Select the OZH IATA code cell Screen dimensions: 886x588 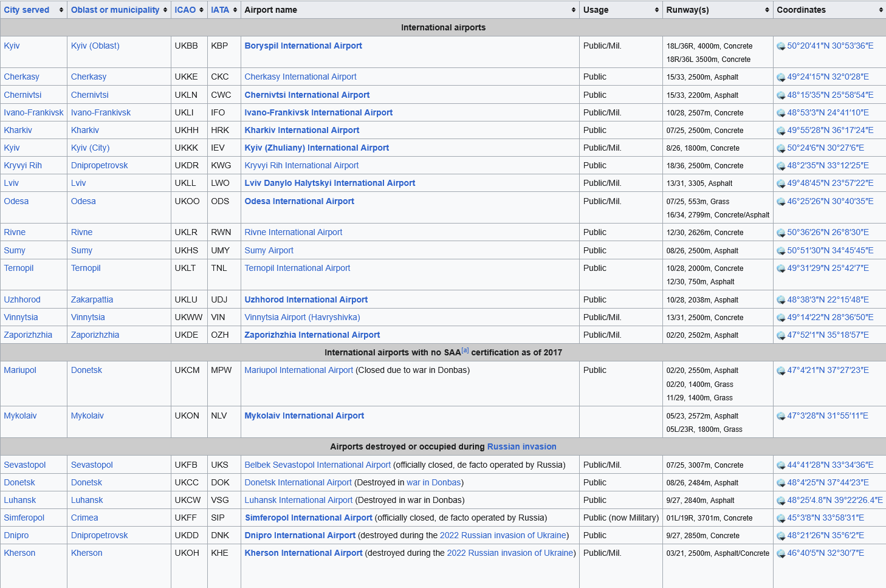224,335
